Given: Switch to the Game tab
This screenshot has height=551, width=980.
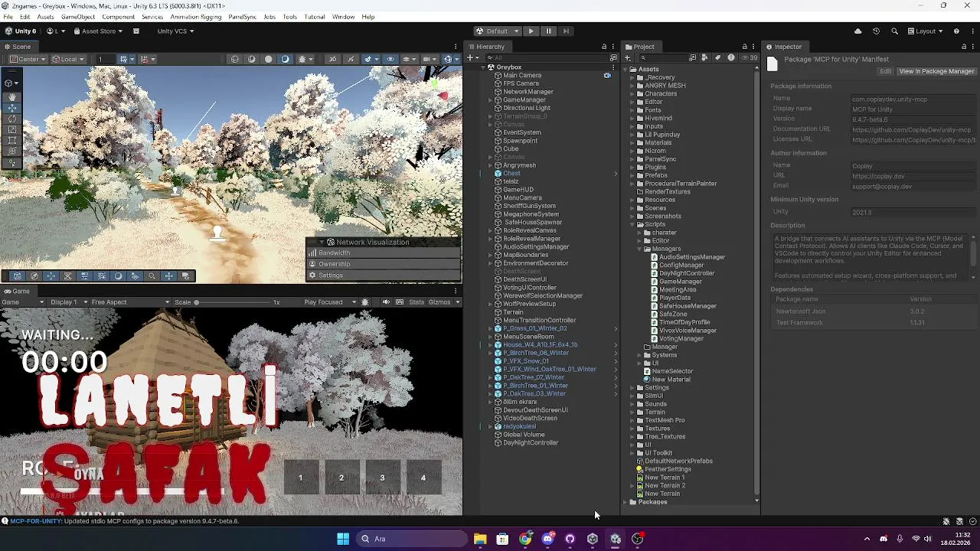Looking at the screenshot, I should coord(16,292).
